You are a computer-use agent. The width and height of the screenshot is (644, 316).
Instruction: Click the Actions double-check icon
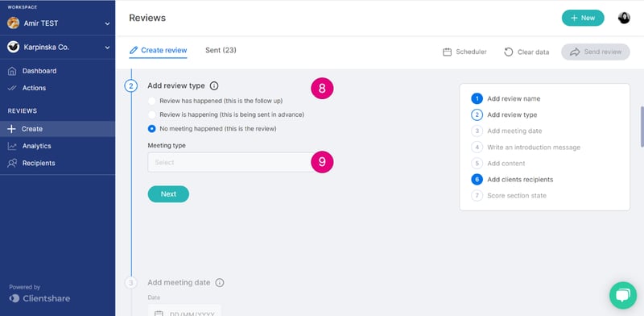click(x=12, y=88)
